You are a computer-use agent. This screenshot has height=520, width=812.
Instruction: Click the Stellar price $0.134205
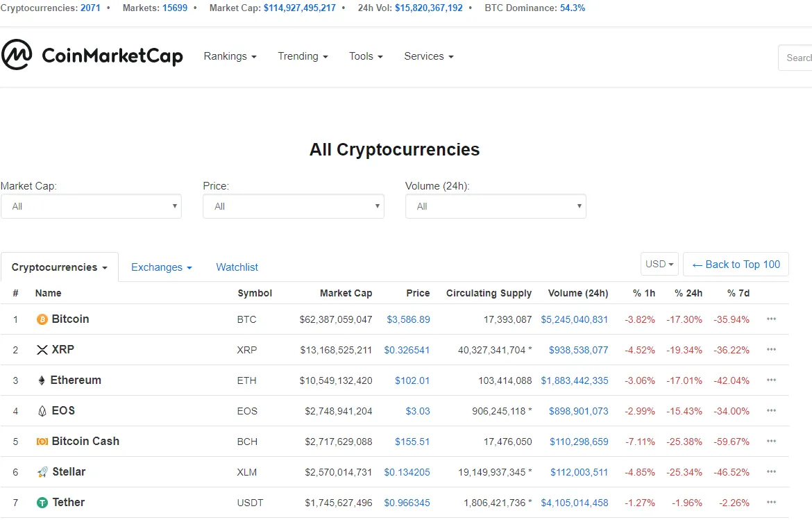click(407, 472)
